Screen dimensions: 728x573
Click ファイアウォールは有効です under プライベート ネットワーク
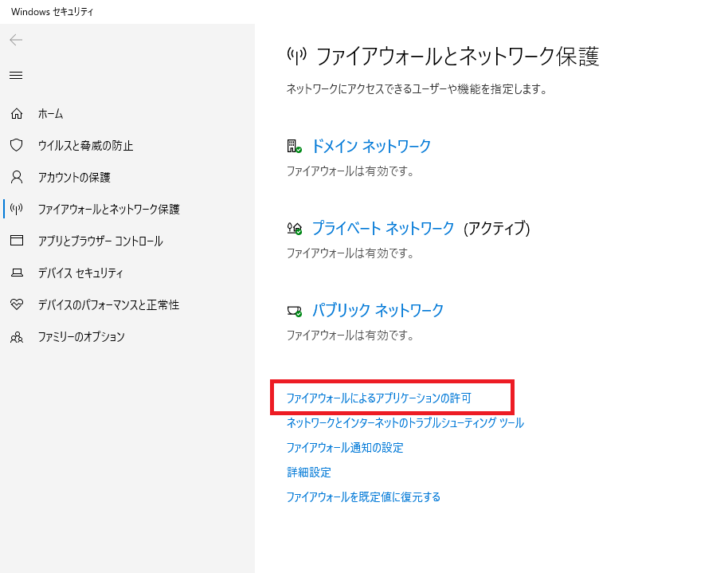tap(350, 253)
